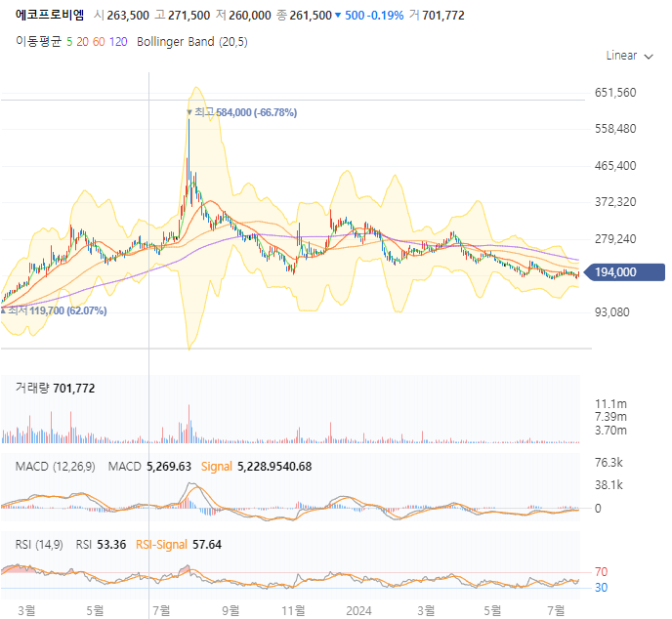The width and height of the screenshot is (672, 619).
Task: Click the Linear dropdown chevron arrow
Action: click(649, 57)
